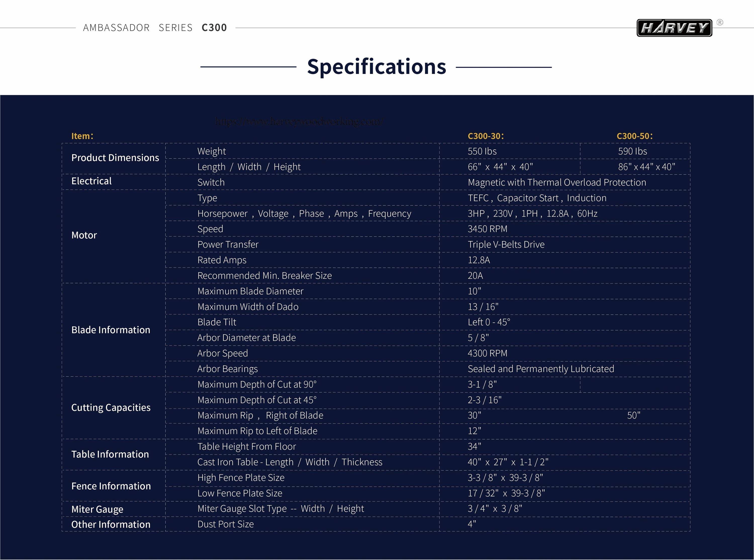This screenshot has height=560, width=754.
Task: Click the Dust Port Size label
Action: pos(225,524)
